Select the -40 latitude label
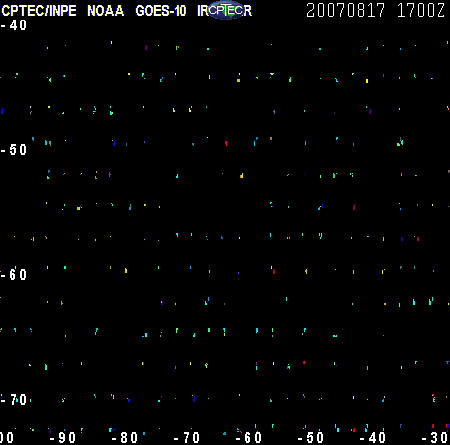This screenshot has height=445, width=450. tap(14, 25)
